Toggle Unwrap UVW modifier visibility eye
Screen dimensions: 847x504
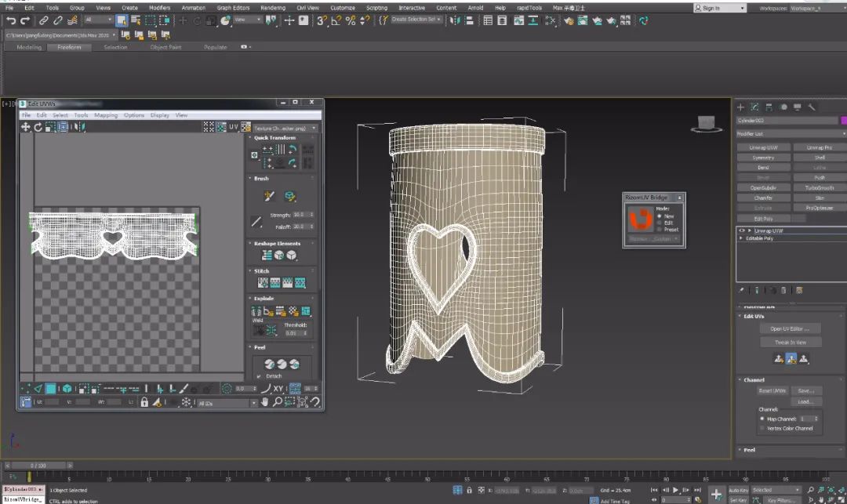741,231
